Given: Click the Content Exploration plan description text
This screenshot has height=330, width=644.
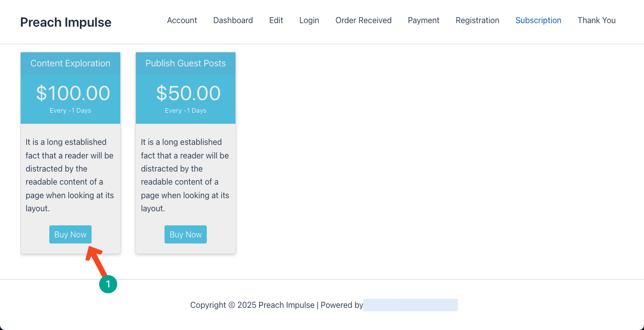Looking at the screenshot, I should [x=70, y=175].
